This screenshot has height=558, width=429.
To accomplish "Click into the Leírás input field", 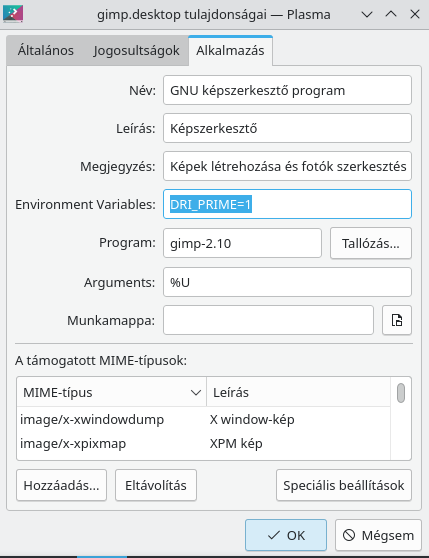I will pyautogui.click(x=287, y=128).
